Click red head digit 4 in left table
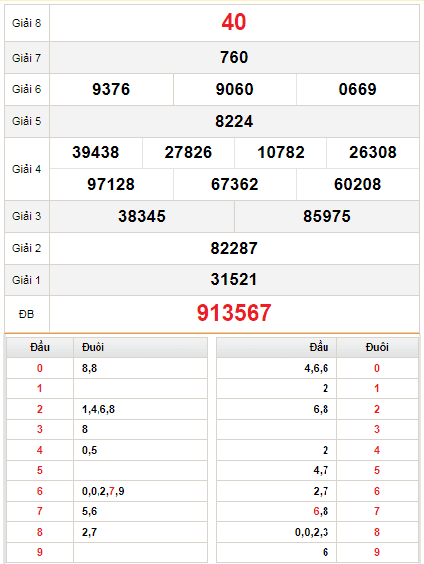This screenshot has width=424, height=564. click(40, 450)
